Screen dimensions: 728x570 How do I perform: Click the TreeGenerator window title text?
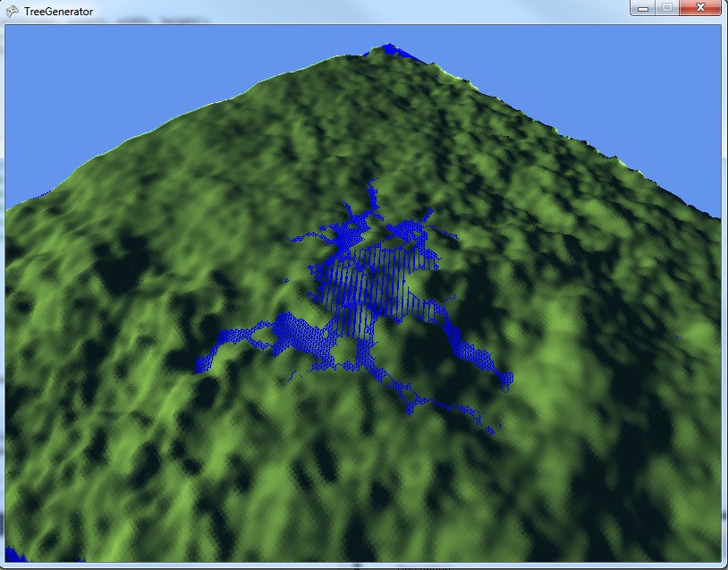tap(58, 11)
